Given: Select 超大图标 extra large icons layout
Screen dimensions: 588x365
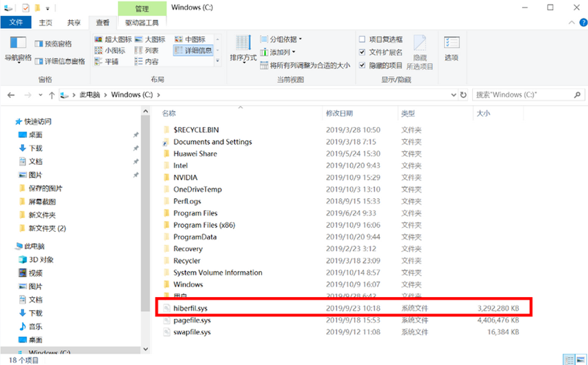Looking at the screenshot, I should point(113,39).
